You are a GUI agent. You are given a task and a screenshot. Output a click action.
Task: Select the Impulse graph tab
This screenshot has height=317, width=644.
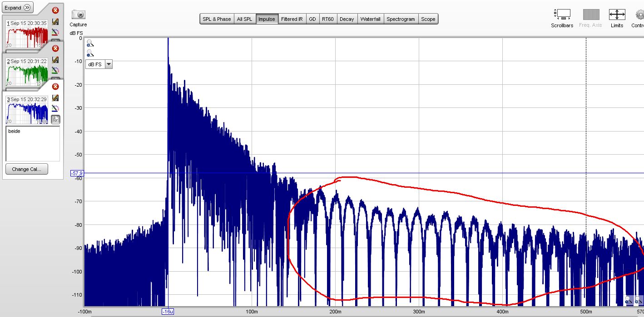pos(267,19)
